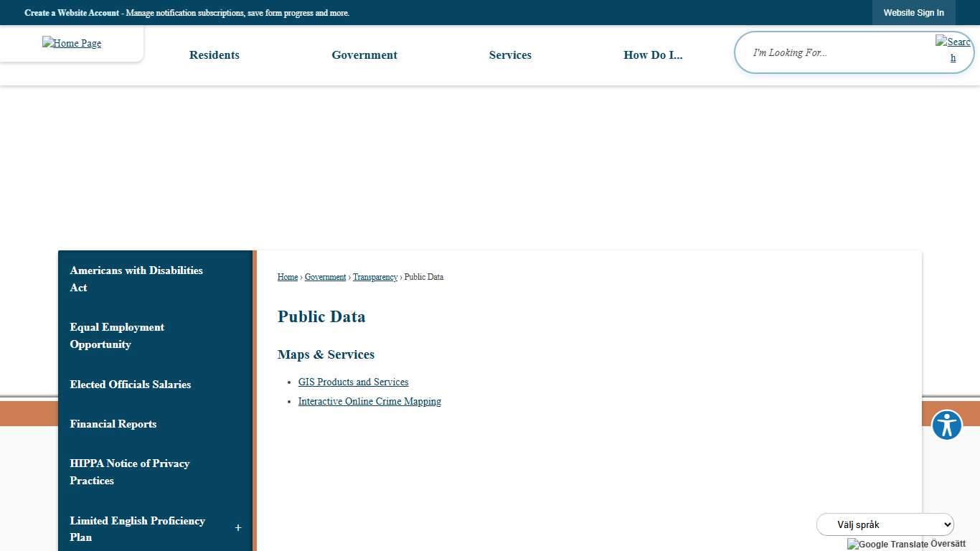Open Americans with Disabilities Act page

136,279
